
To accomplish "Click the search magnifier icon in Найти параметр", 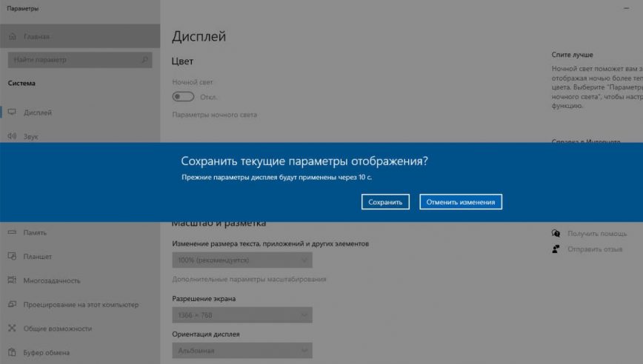I will point(144,60).
